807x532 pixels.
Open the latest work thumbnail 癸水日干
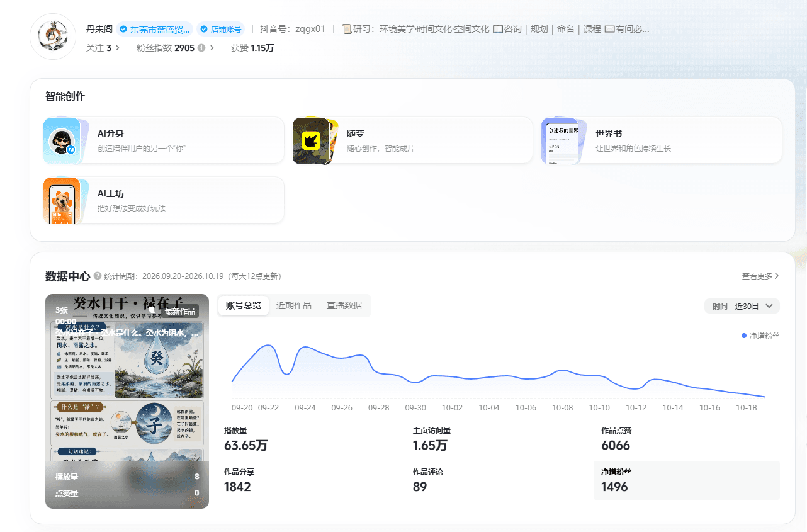point(127,401)
